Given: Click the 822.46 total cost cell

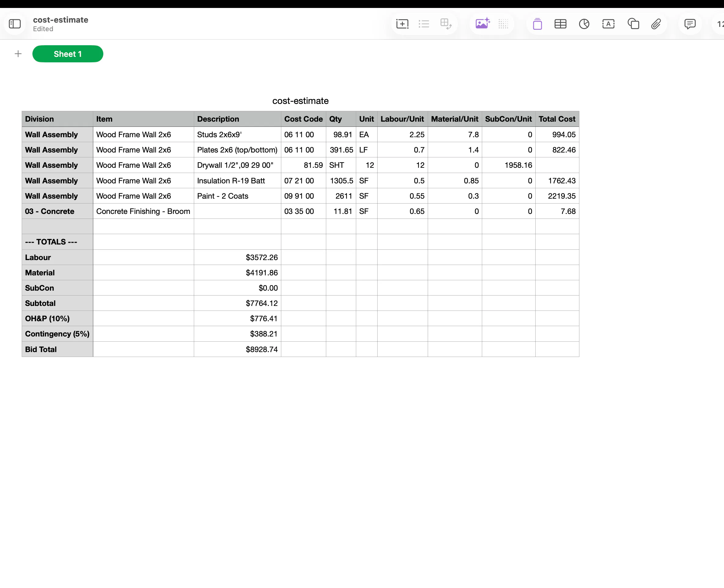Looking at the screenshot, I should point(557,150).
